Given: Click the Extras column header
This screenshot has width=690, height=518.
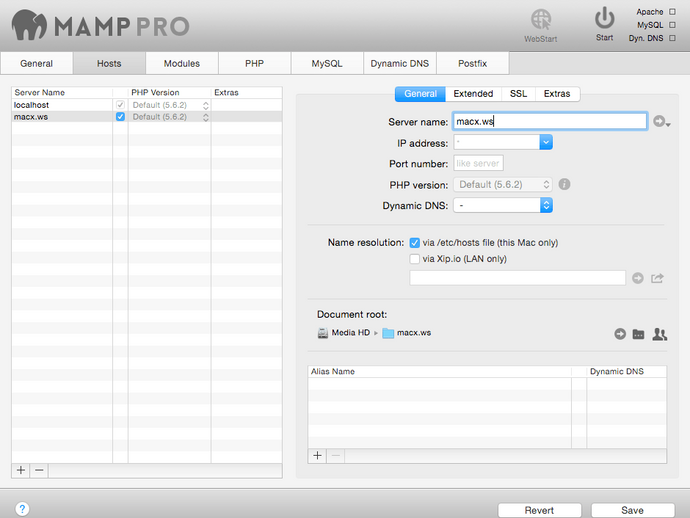Looking at the screenshot, I should click(247, 92).
